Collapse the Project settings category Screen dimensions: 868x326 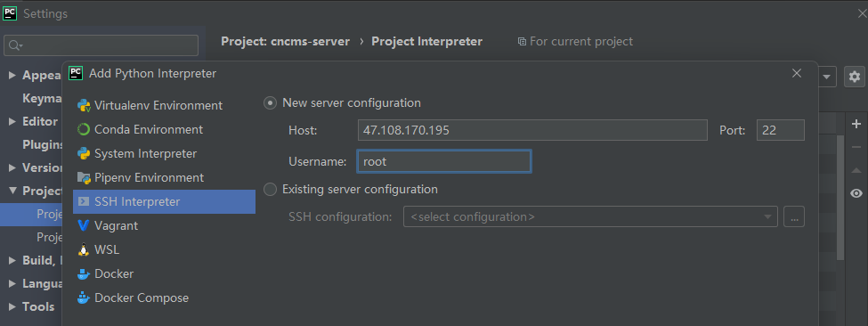(12, 191)
